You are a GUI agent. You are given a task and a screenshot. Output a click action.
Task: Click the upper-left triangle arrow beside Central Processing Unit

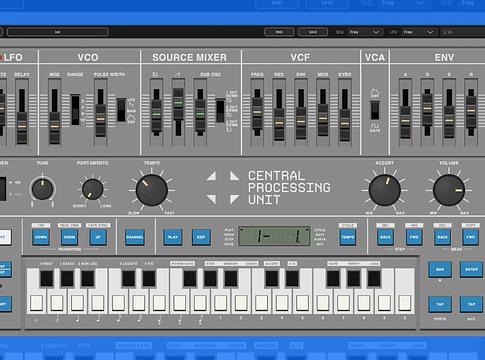click(x=211, y=176)
